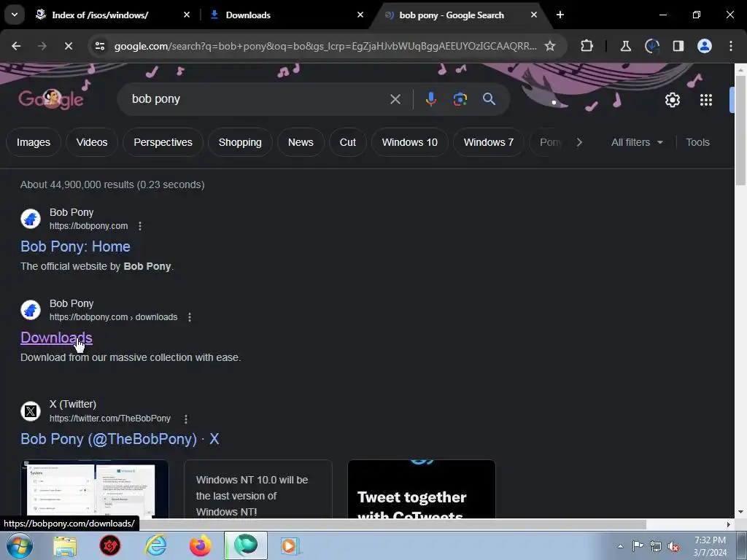The image size is (747, 560).
Task: Open the downloads indicator in toolbar
Action: tap(651, 46)
